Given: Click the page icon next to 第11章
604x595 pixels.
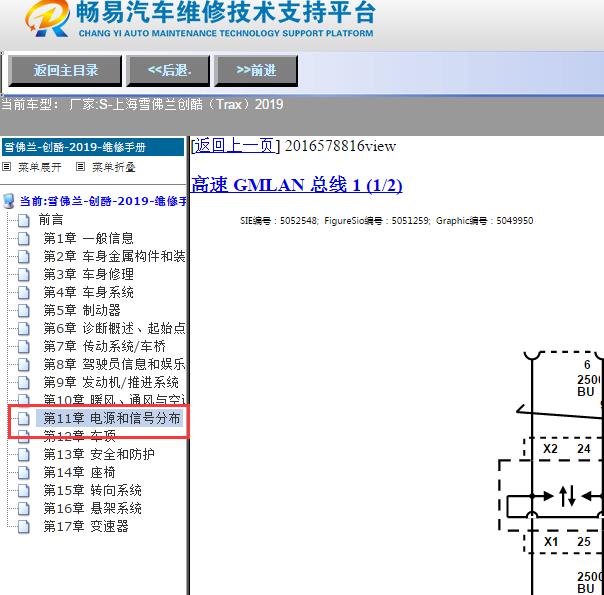Looking at the screenshot, I should pyautogui.click(x=23, y=419).
